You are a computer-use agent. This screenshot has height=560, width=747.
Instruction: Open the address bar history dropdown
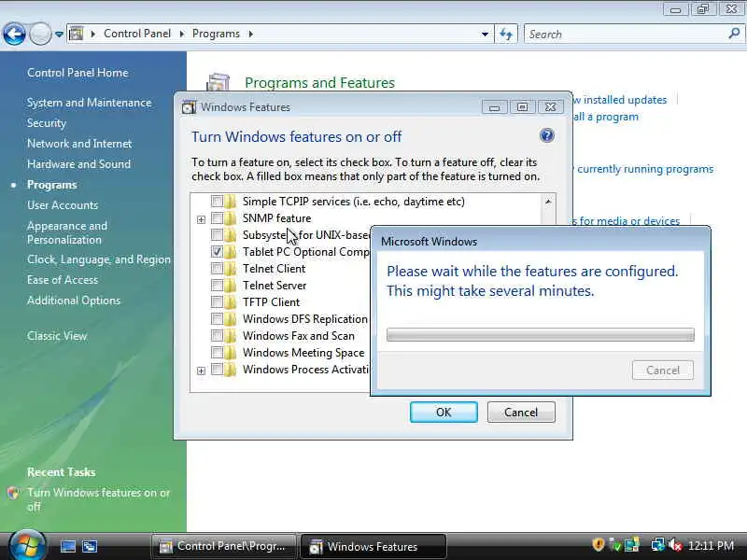485,35
